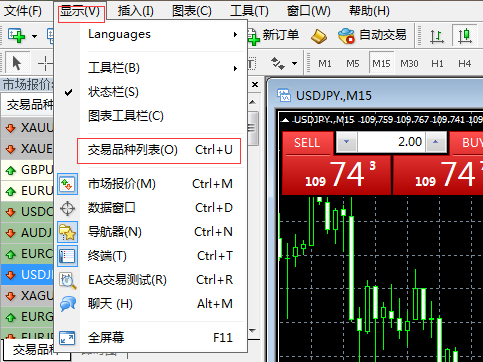Click the full screen arrows icon
The width and height of the screenshot is (483, 362).
[x=67, y=338]
